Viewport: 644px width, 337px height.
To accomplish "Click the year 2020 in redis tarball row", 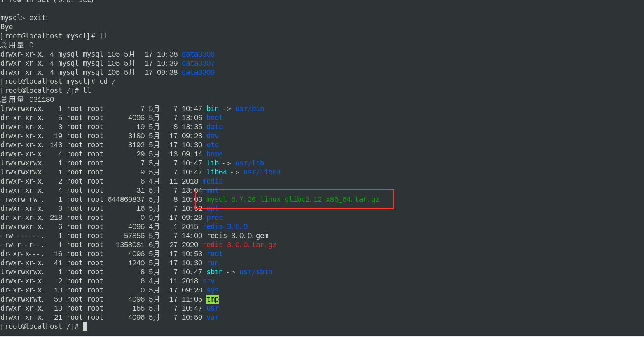I will 190,245.
